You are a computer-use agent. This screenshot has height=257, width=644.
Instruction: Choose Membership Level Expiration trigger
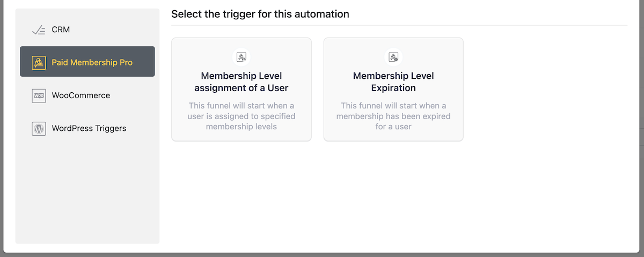tap(393, 89)
